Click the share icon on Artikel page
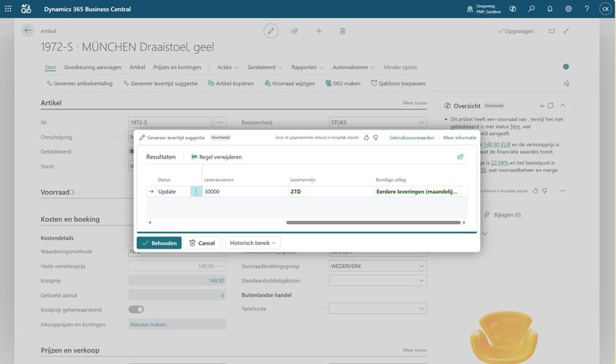Viewport: 616px width, 364px height. 295,31
